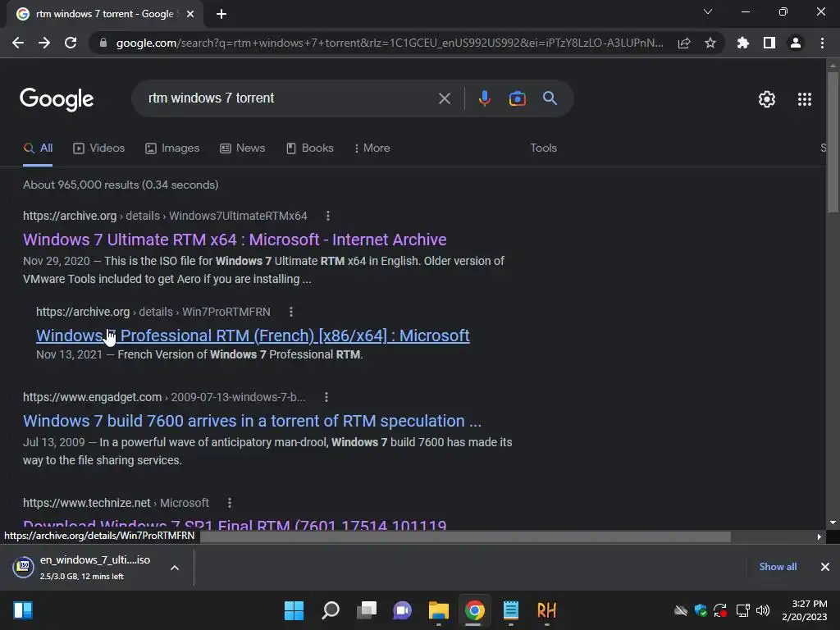Viewport: 840px width, 630px height.
Task: Click the browser forward arrow
Action: pyautogui.click(x=44, y=43)
